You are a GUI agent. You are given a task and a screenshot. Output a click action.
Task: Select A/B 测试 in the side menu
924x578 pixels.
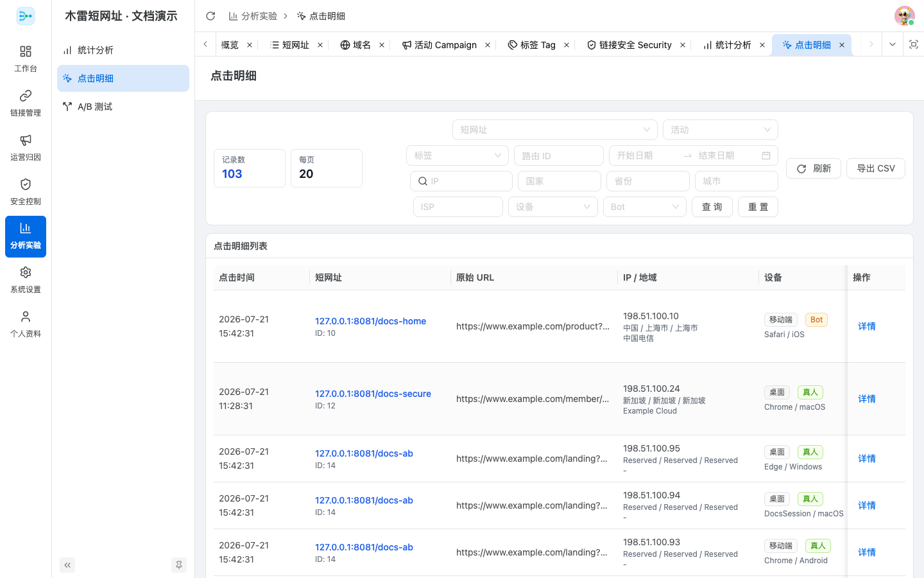123,107
